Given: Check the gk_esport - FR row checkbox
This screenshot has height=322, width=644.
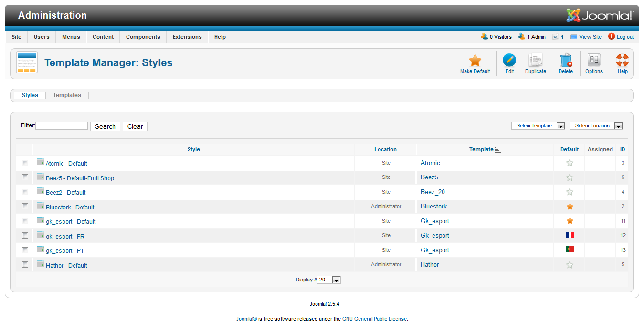Looking at the screenshot, I should click(x=25, y=235).
